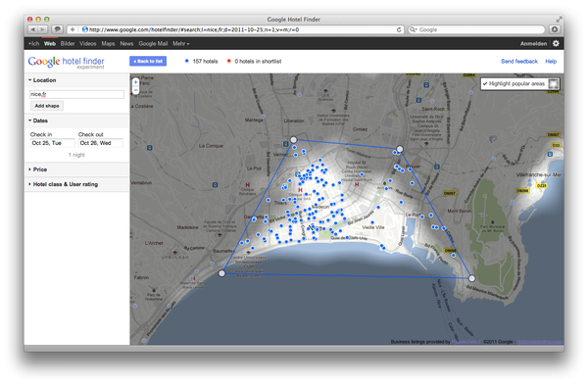Image resolution: width=588 pixels, height=385 pixels.
Task: Click the Back to list button
Action: [148, 61]
